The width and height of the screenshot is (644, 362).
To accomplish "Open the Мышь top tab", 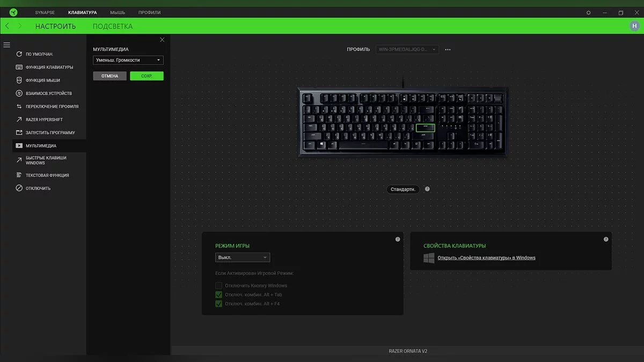I will pos(118,12).
